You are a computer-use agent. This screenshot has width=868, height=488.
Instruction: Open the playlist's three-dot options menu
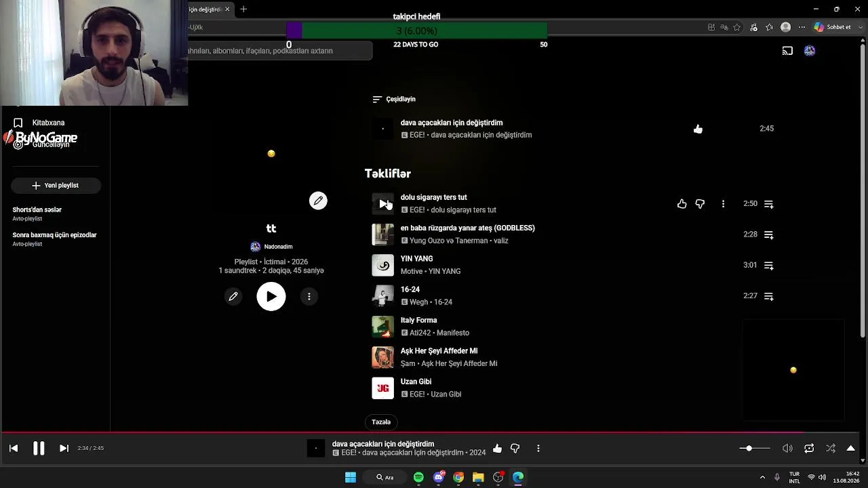[309, 296]
